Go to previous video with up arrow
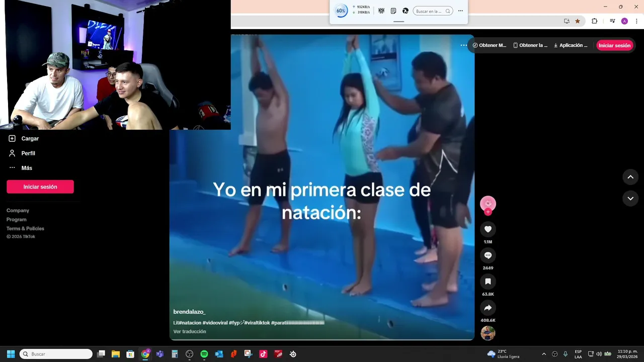The height and width of the screenshot is (362, 644). point(630,177)
